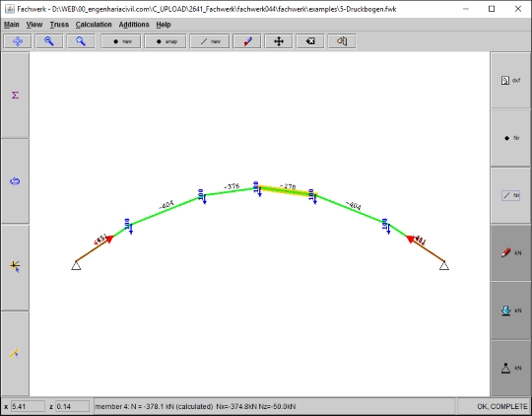Open the Additions menu
This screenshot has width=532, height=416.
coord(134,25)
